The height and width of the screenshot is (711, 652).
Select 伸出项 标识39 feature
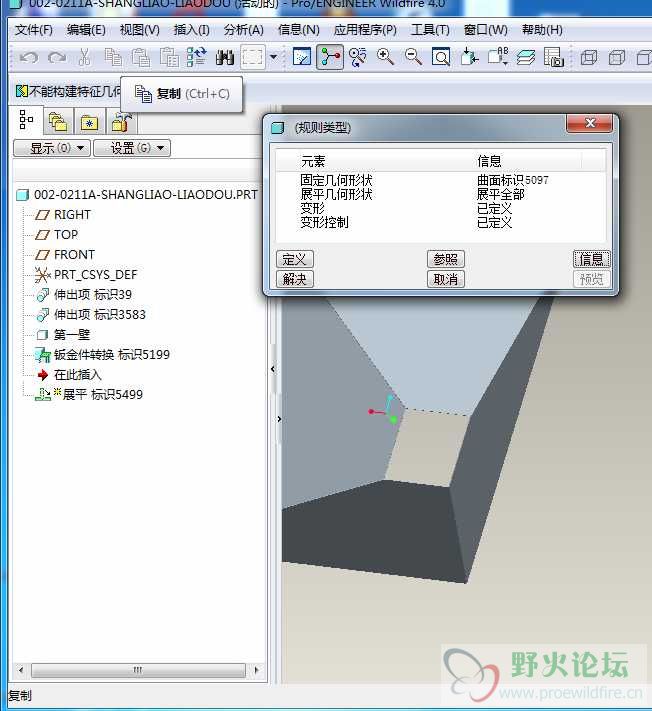(84, 294)
